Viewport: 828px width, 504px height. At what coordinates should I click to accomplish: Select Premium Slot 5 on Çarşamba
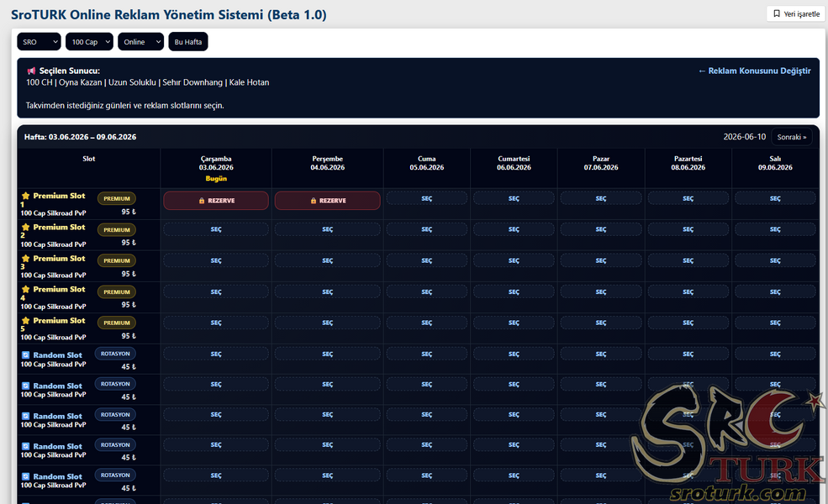(216, 323)
